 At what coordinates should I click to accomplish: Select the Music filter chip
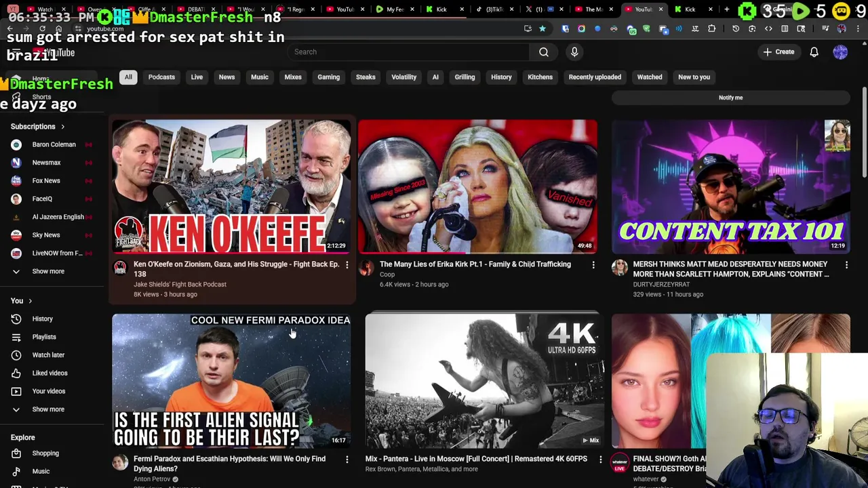click(x=260, y=77)
